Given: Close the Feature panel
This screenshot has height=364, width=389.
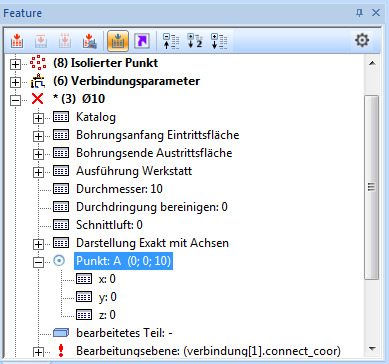Looking at the screenshot, I should click(x=376, y=13).
